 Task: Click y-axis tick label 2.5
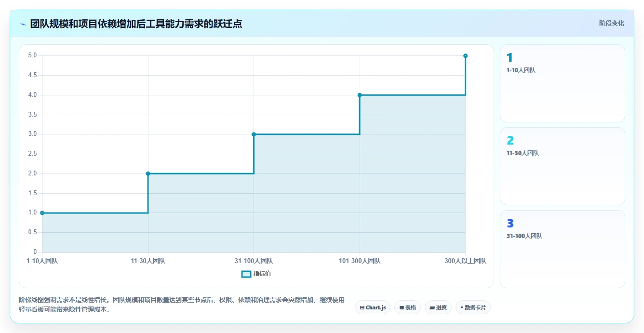[x=32, y=154]
